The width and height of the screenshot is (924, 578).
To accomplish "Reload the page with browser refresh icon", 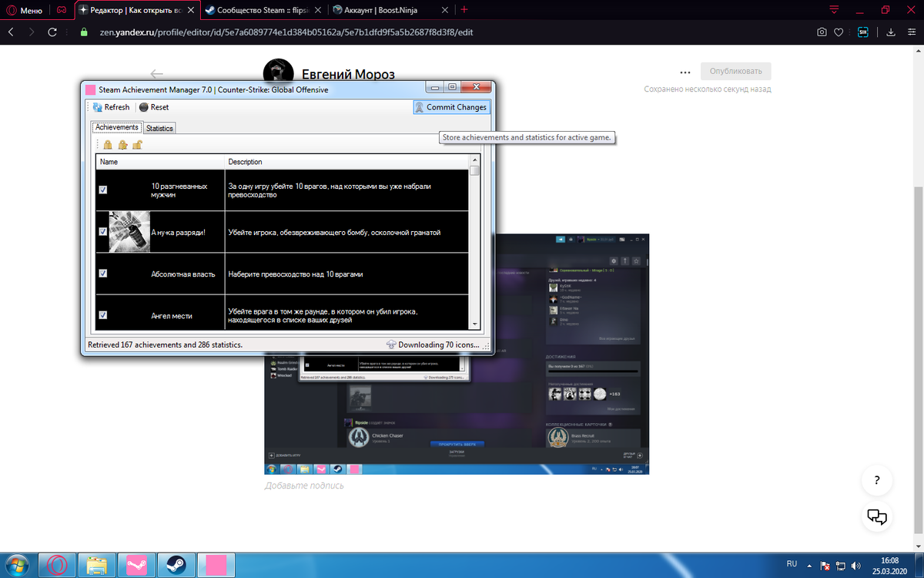I will point(52,32).
